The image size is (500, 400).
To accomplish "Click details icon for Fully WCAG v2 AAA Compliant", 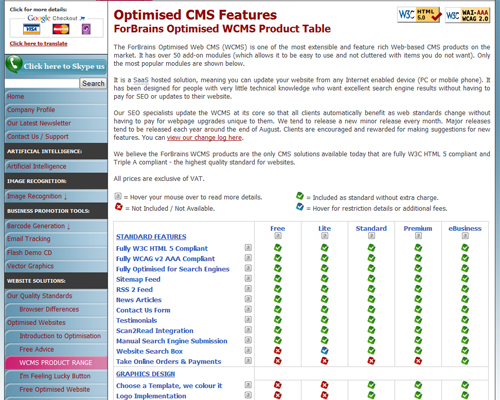I will [x=248, y=258].
